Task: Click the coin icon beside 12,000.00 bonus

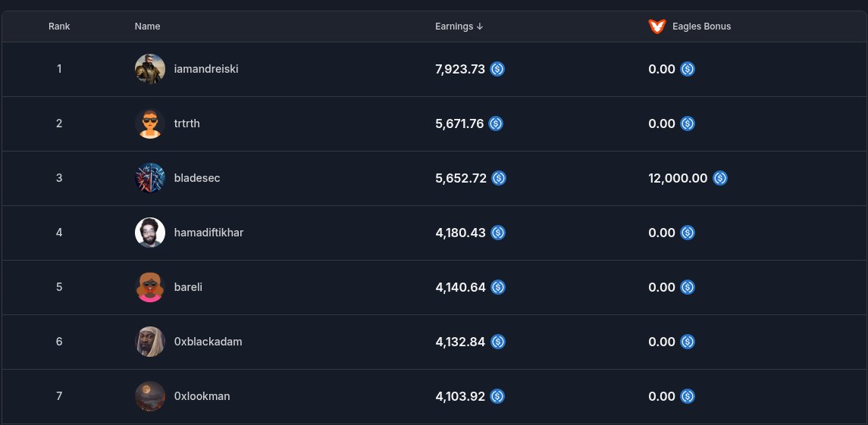Action: [719, 178]
